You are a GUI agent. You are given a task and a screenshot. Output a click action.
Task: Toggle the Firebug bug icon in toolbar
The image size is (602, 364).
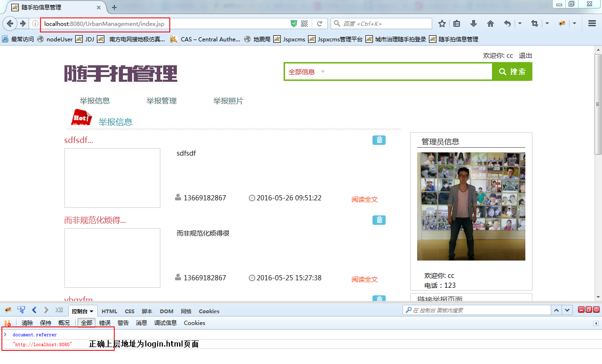562,24
